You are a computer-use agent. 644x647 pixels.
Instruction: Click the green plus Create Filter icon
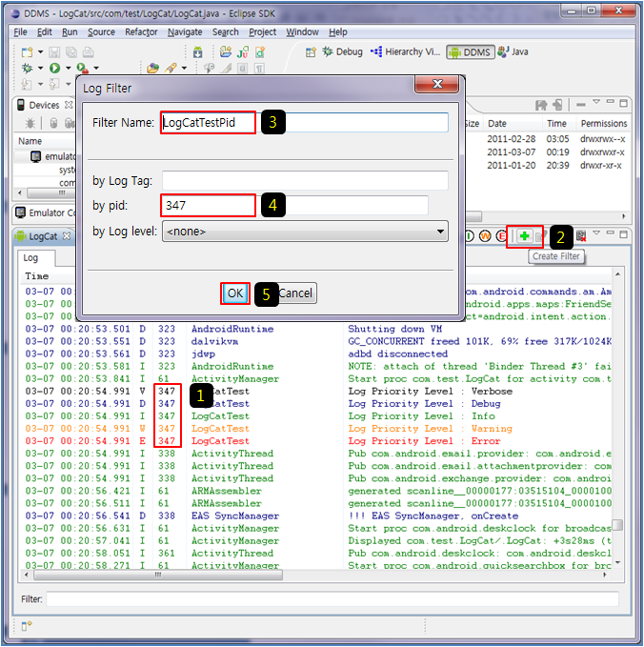coord(524,235)
